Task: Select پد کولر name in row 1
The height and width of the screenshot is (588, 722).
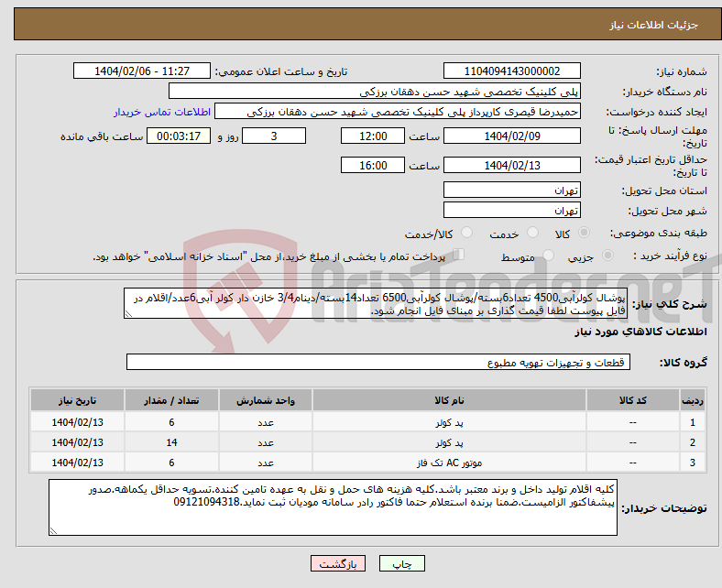Action: pyautogui.click(x=449, y=422)
